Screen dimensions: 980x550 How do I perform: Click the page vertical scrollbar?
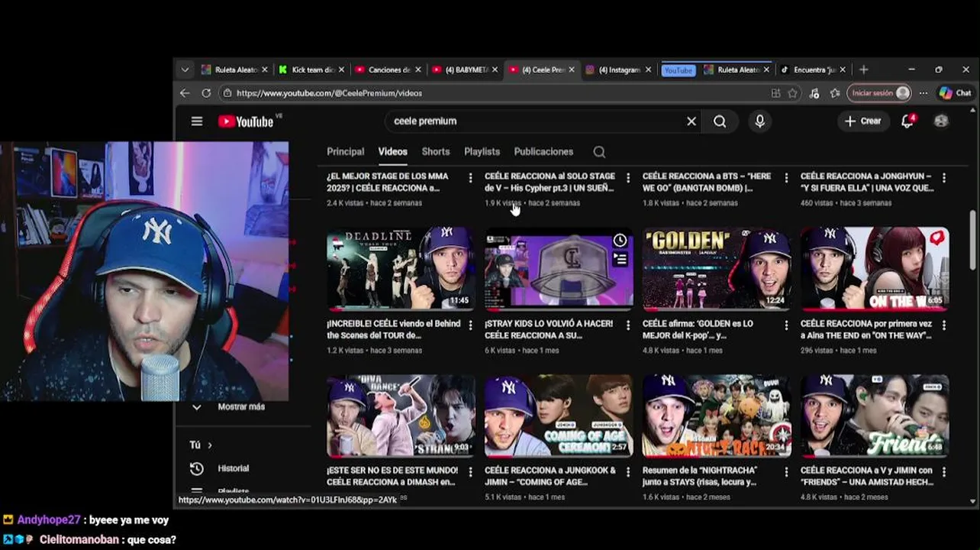pyautogui.click(x=973, y=239)
